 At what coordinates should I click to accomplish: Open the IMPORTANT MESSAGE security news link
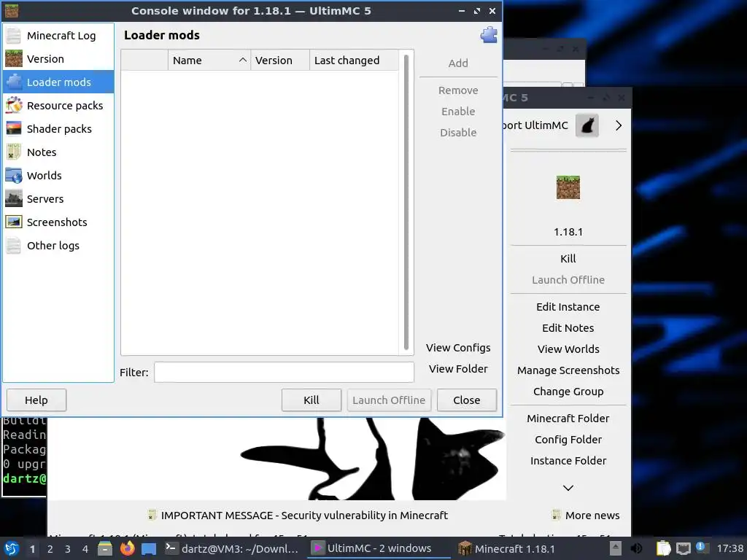pos(298,516)
